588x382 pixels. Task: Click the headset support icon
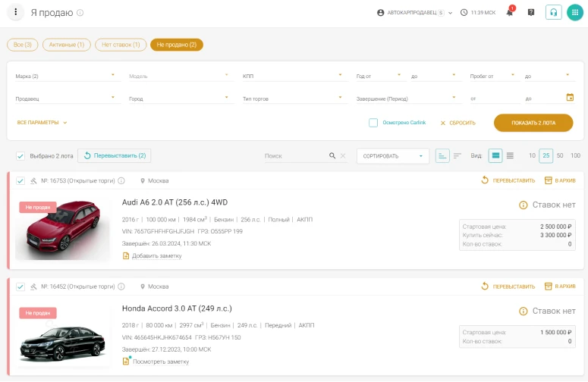click(x=553, y=13)
